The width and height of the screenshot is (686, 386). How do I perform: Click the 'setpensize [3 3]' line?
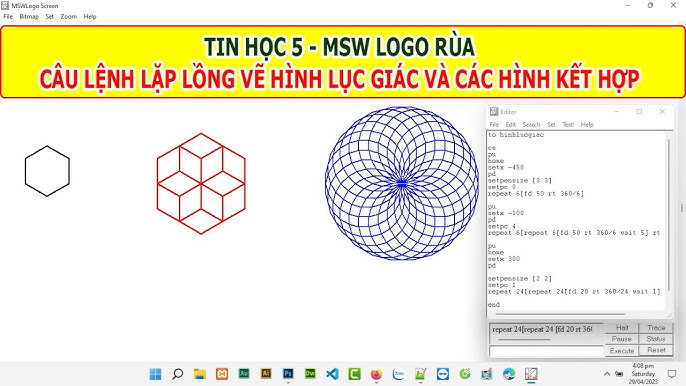520,181
